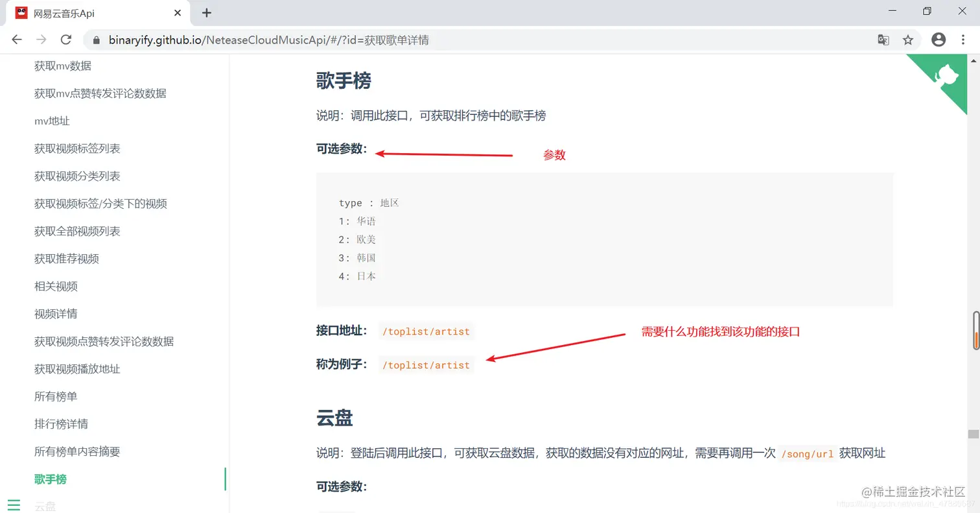Toggle the sidebar with the hamburger icon
This screenshot has width=980, height=513.
pyautogui.click(x=14, y=505)
